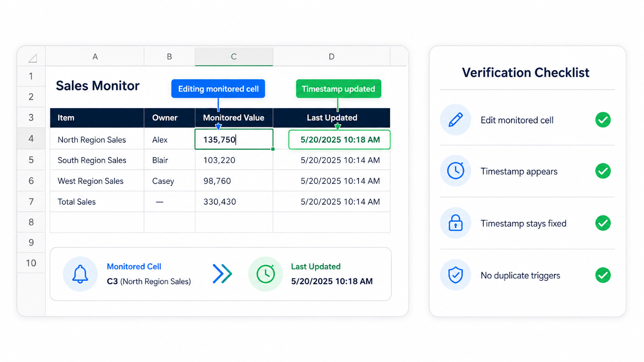Select row 8 header

coord(31,222)
